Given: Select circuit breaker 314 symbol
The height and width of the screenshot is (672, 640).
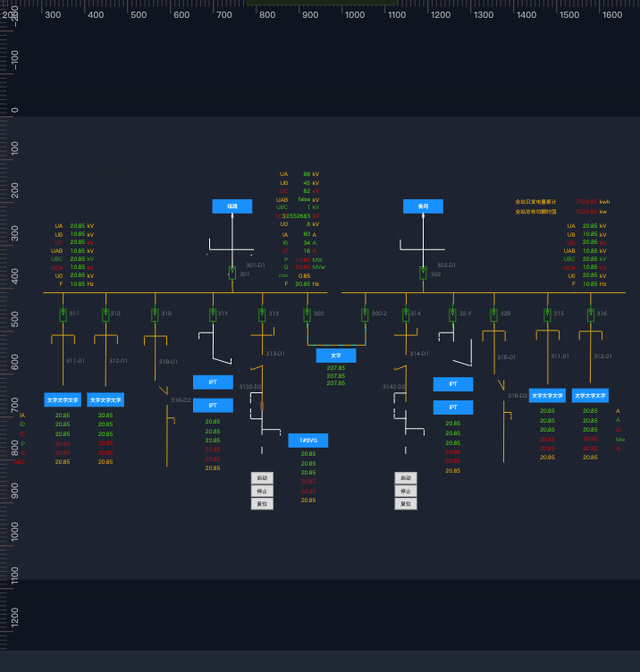Looking at the screenshot, I should pyautogui.click(x=406, y=315).
